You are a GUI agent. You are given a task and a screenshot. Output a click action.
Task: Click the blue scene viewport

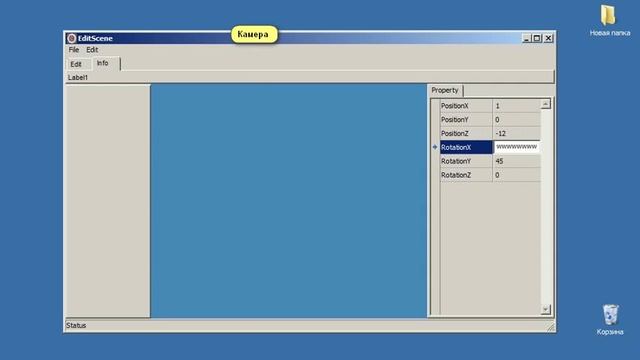[289, 201]
